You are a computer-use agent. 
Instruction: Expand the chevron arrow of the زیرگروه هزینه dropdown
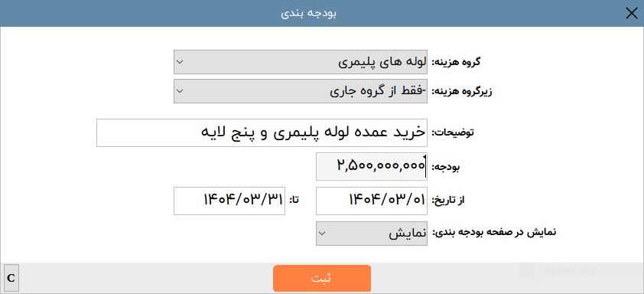point(180,91)
